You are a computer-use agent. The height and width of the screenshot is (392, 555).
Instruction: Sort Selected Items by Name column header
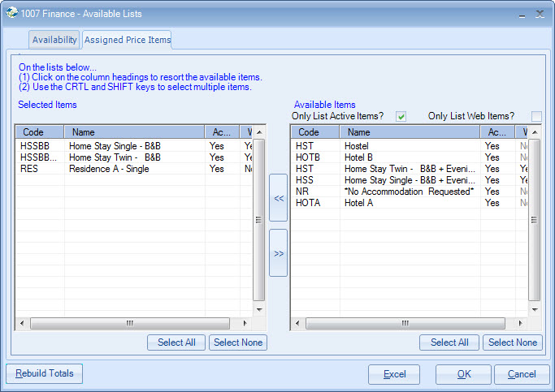(x=134, y=132)
